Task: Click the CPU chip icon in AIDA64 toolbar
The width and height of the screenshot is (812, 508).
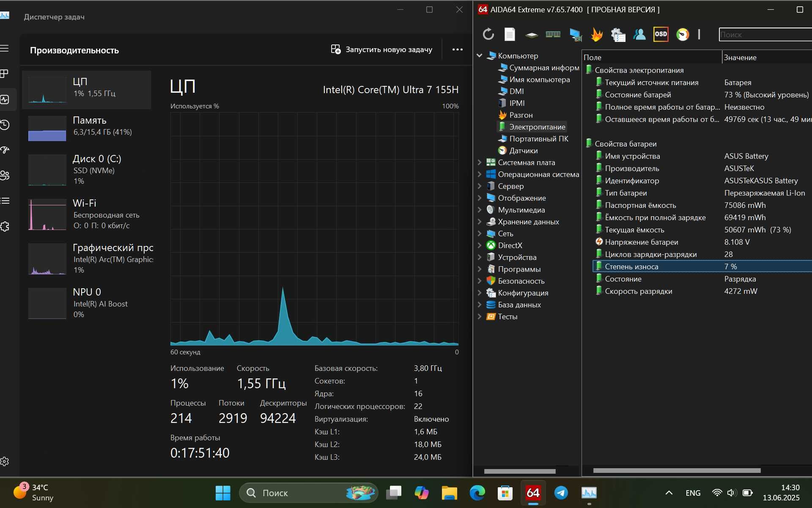Action: coord(532,35)
